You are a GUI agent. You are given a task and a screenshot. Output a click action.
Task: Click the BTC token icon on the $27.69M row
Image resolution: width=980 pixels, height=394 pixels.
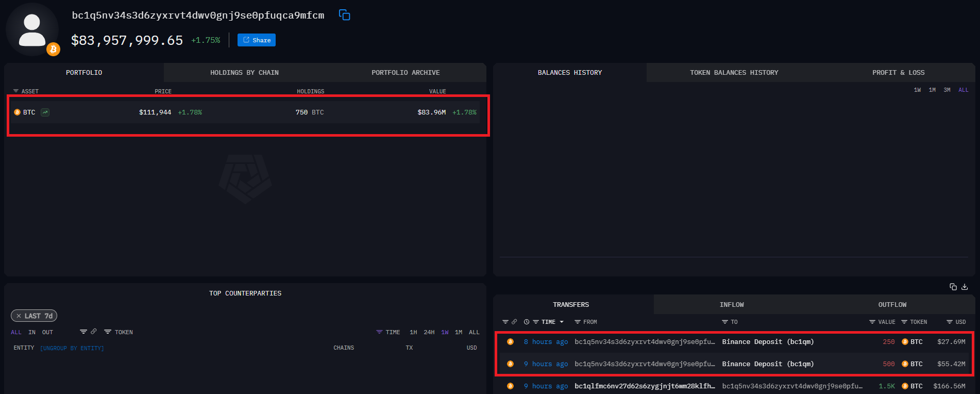[905, 342]
